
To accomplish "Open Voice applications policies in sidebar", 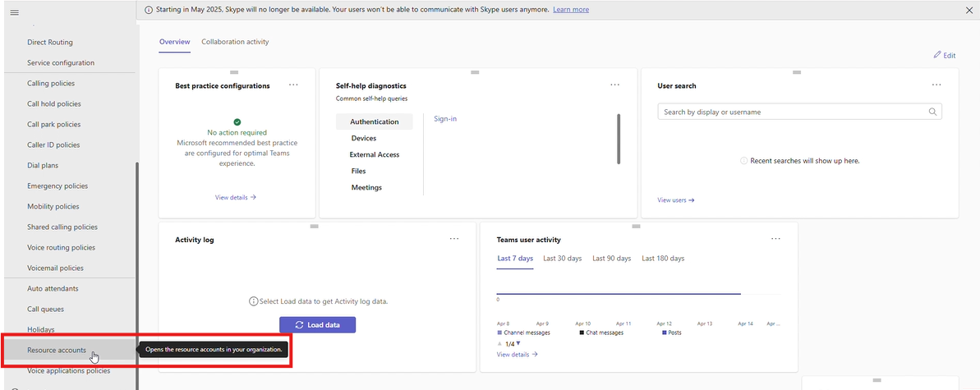I will pyautogui.click(x=69, y=370).
